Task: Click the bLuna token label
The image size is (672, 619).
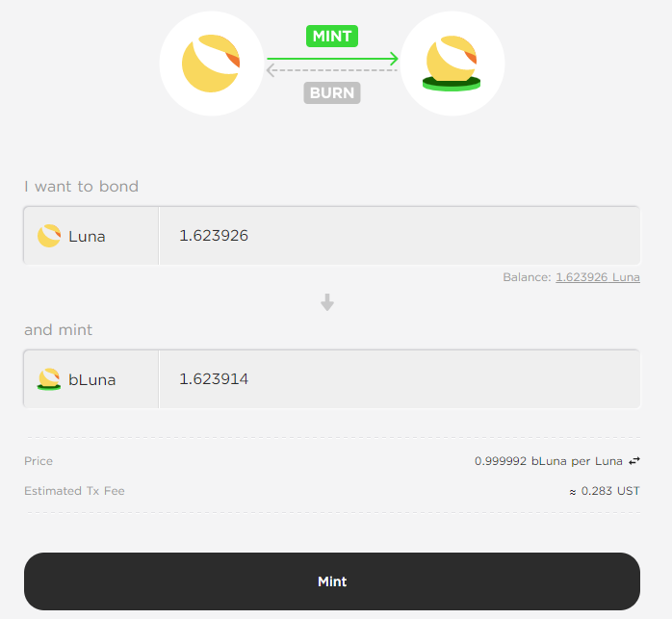Action: [x=92, y=380]
